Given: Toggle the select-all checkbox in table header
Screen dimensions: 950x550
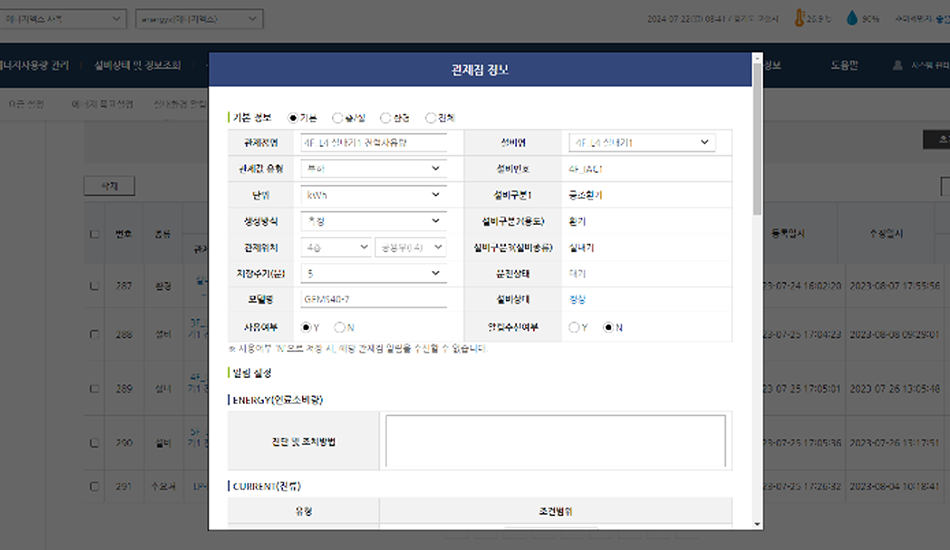Looking at the screenshot, I should (94, 234).
